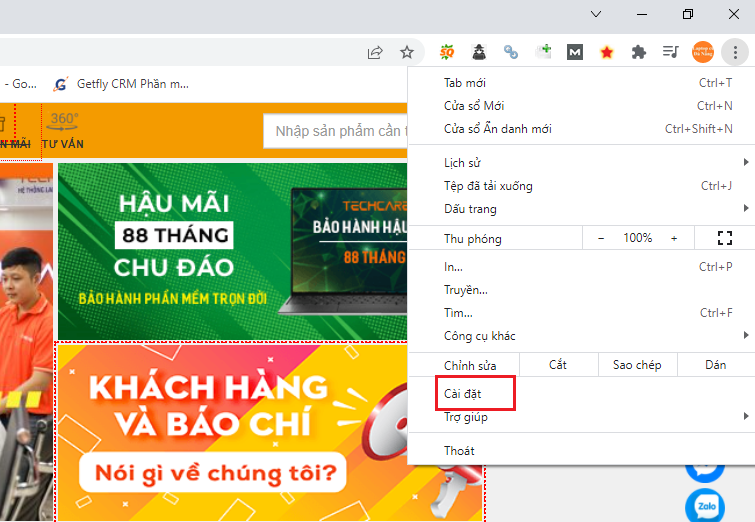
Task: Select Tìm... to find in page
Action: pyautogui.click(x=581, y=313)
